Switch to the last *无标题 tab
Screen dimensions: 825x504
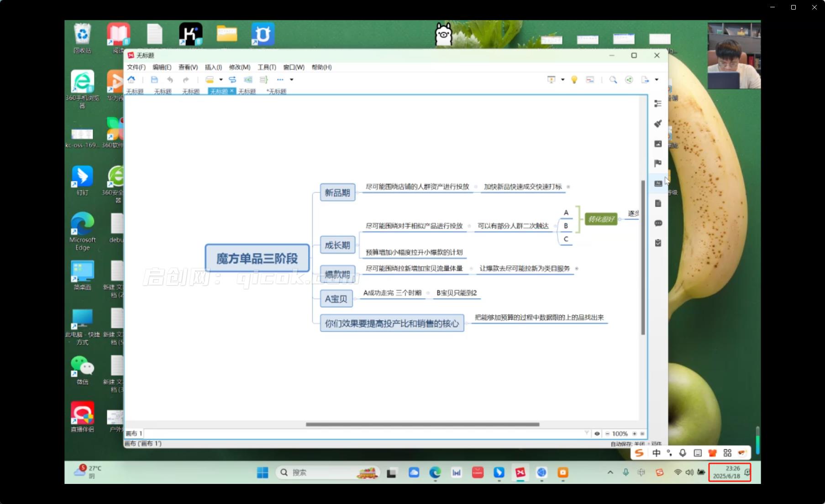tap(277, 92)
